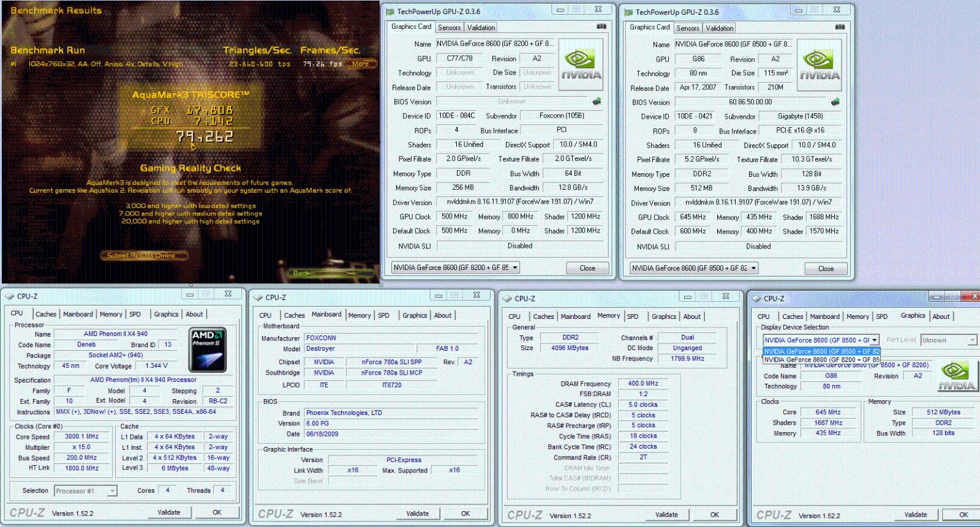Open Memory tab in CPU-Z Mainboard window
980x527 pixels.
(x=360, y=315)
